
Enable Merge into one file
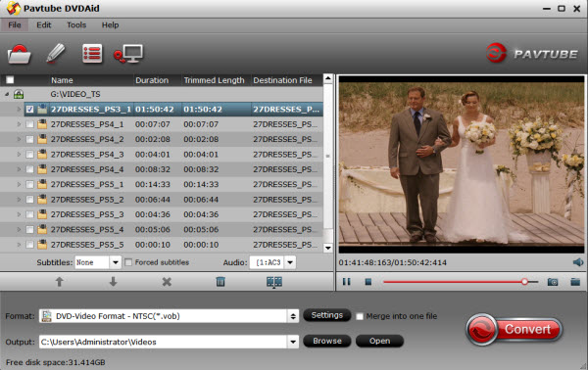[x=360, y=316]
